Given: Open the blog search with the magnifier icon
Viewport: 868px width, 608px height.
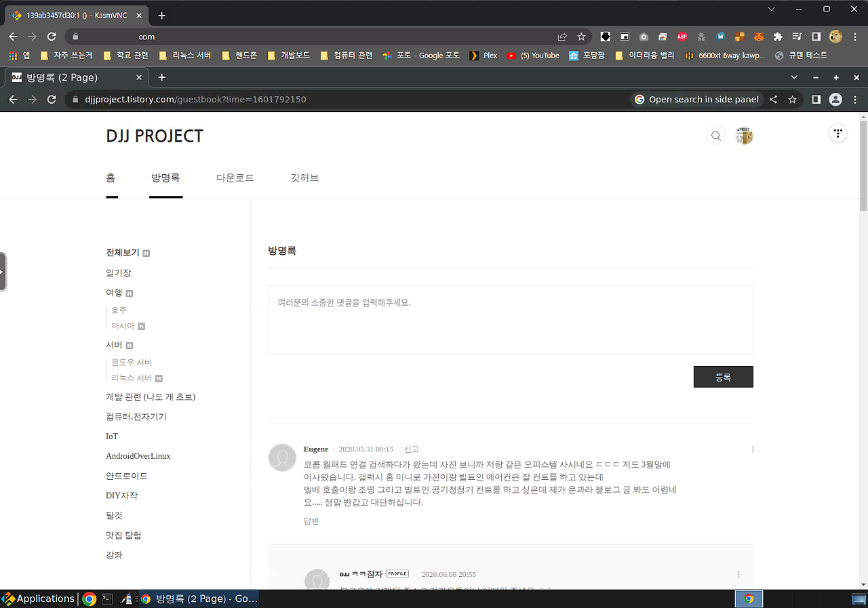Looking at the screenshot, I should pyautogui.click(x=716, y=136).
